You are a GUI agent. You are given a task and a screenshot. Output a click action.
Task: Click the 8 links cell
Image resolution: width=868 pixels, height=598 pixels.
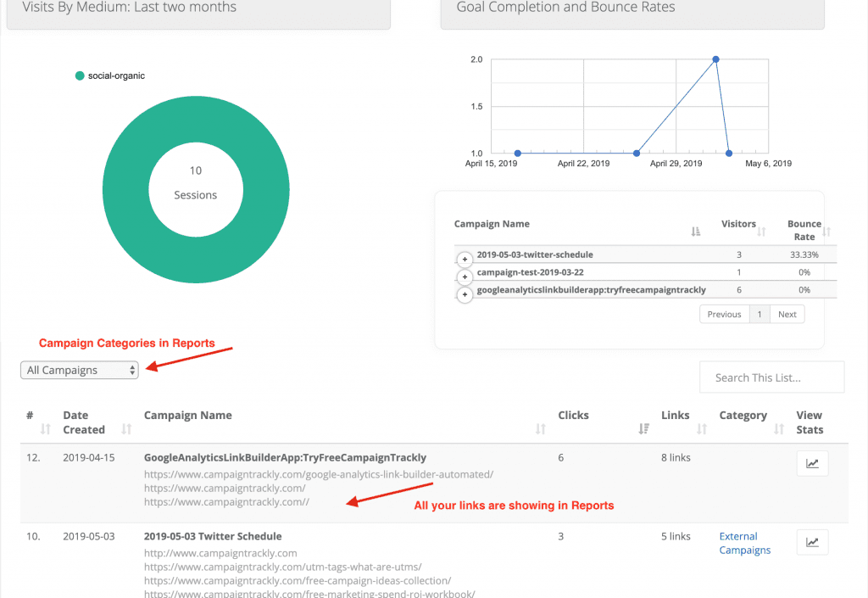[x=676, y=457]
